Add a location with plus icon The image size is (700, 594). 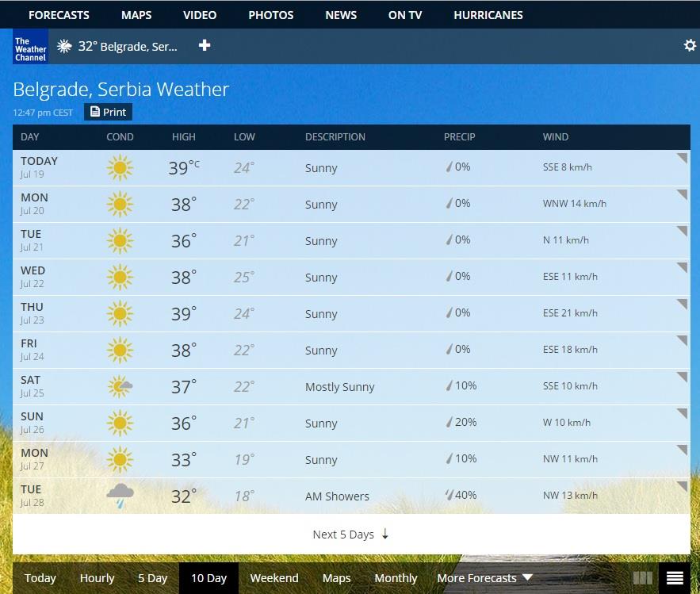(x=205, y=46)
